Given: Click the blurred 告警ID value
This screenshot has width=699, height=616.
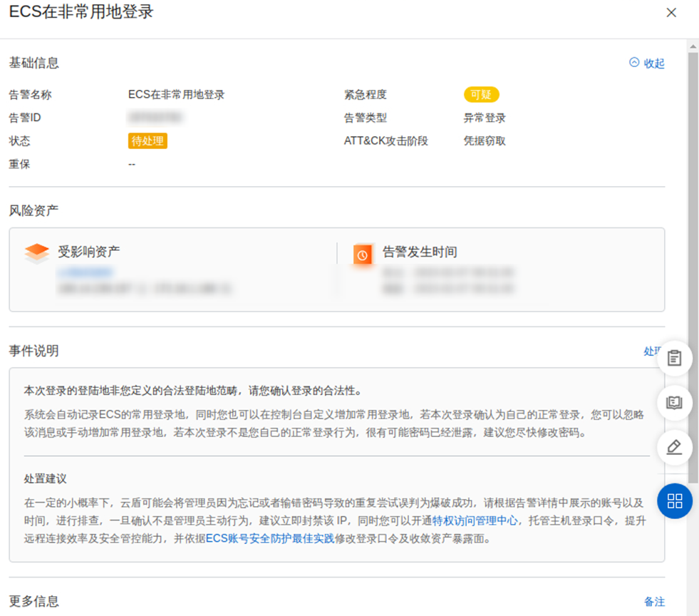Looking at the screenshot, I should point(155,118).
